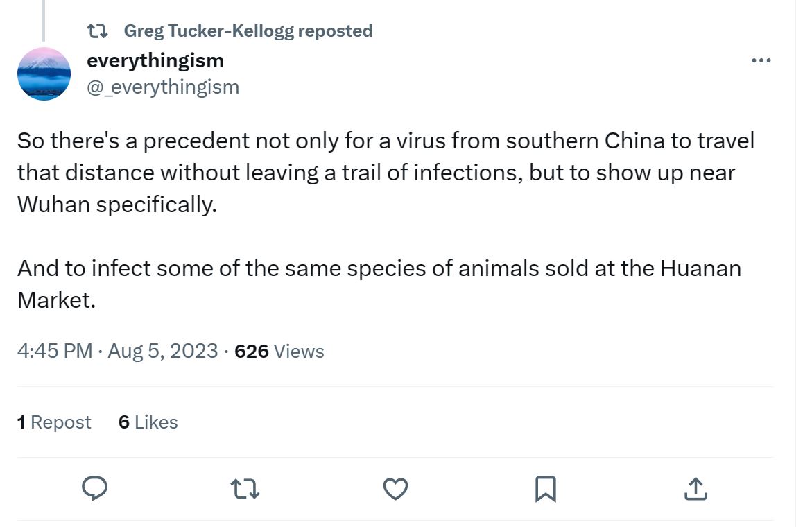Click the paragraph mentioning the Huanan Market
This screenshot has width=812, height=527.
[379, 268]
